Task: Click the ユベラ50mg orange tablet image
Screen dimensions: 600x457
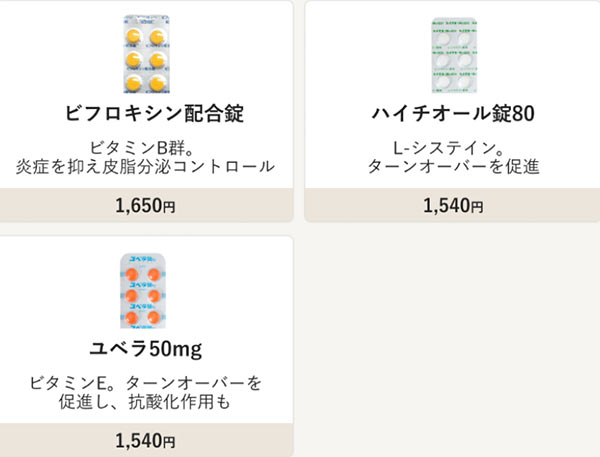Action: [x=143, y=291]
